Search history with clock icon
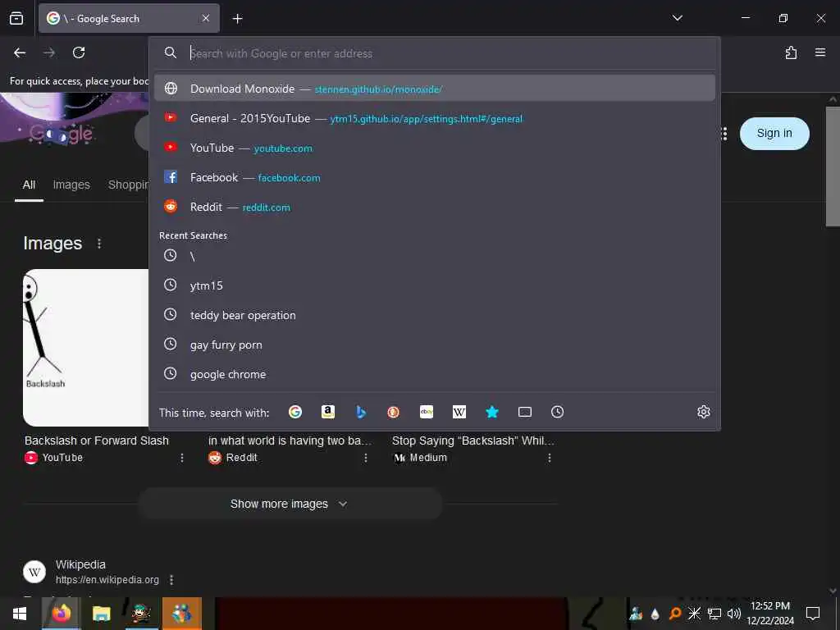Viewport: 840px width, 630px height. (x=558, y=412)
